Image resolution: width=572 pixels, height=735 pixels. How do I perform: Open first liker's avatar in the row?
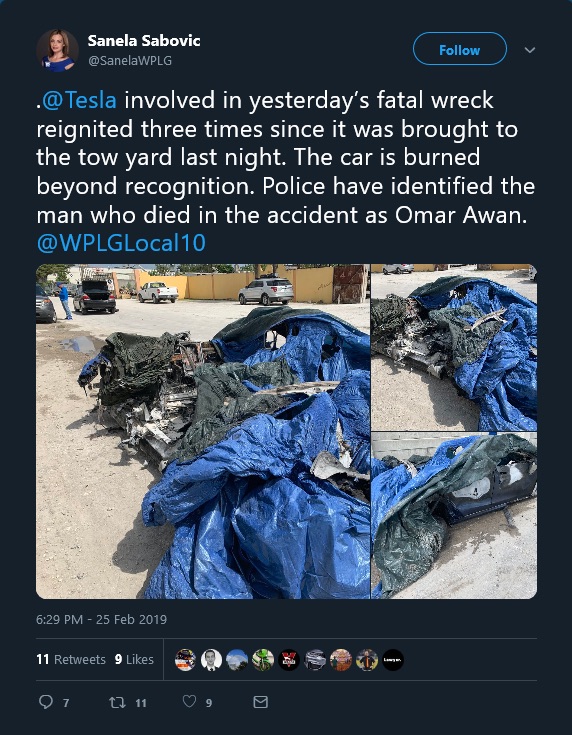185,660
